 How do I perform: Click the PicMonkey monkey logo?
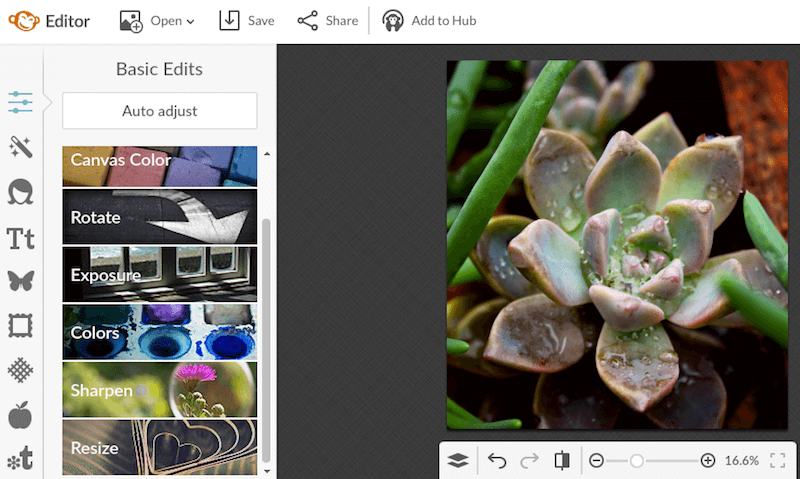click(x=23, y=21)
